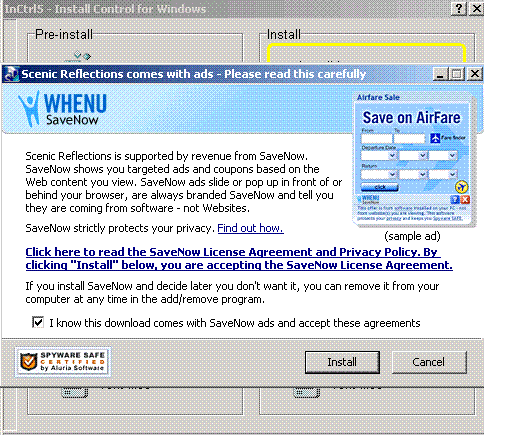Click the Spyware Safe Certified badge
512x435 pixels.
pos(63,362)
